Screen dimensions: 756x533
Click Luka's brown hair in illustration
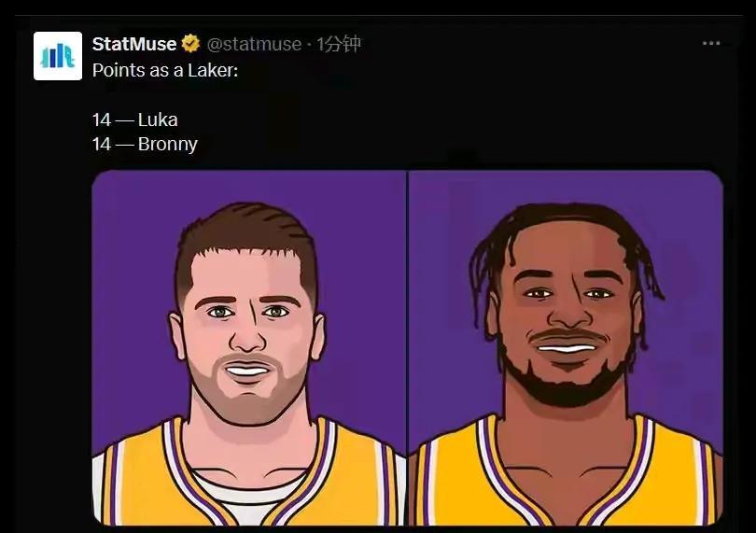point(245,231)
